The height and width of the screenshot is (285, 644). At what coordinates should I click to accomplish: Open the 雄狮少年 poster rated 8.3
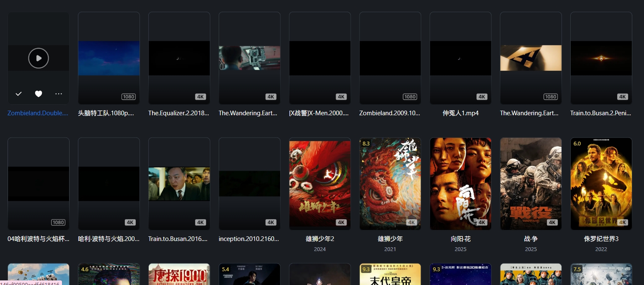(390, 184)
